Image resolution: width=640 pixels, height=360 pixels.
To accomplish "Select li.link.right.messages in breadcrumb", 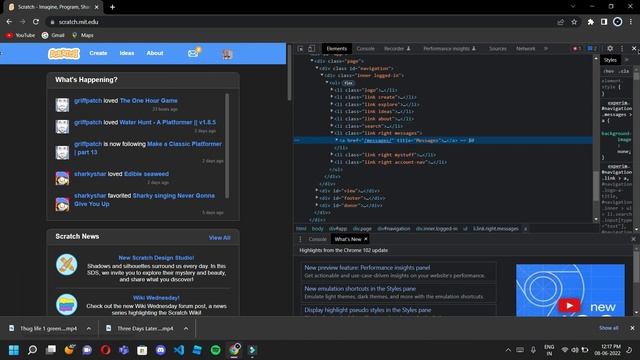I will click(496, 229).
